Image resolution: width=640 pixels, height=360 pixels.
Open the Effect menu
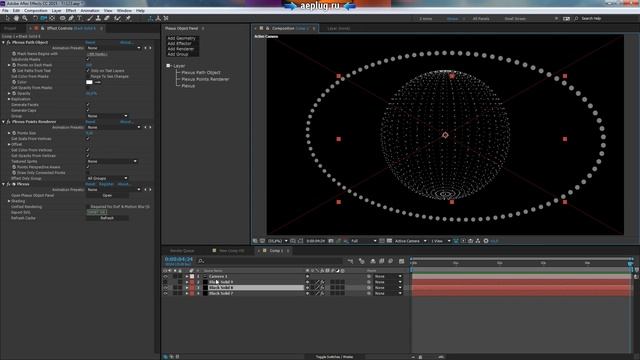[71, 11]
